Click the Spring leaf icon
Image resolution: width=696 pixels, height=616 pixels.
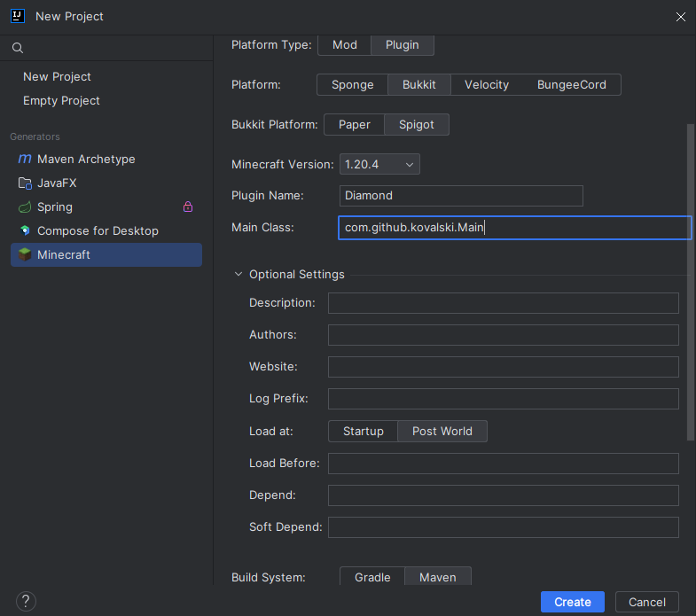pyautogui.click(x=25, y=207)
